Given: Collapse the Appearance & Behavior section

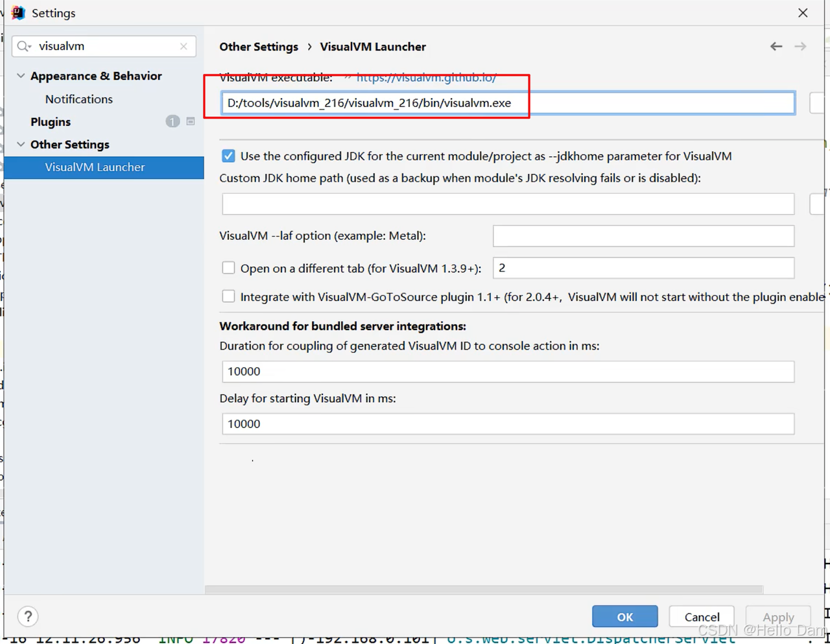Looking at the screenshot, I should pyautogui.click(x=21, y=76).
